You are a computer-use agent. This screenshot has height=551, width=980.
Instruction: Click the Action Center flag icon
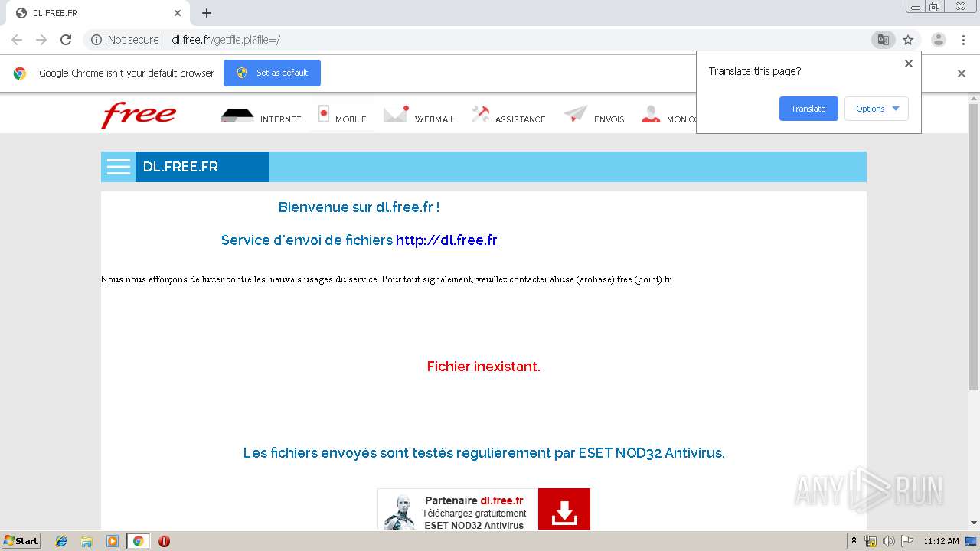coord(907,541)
